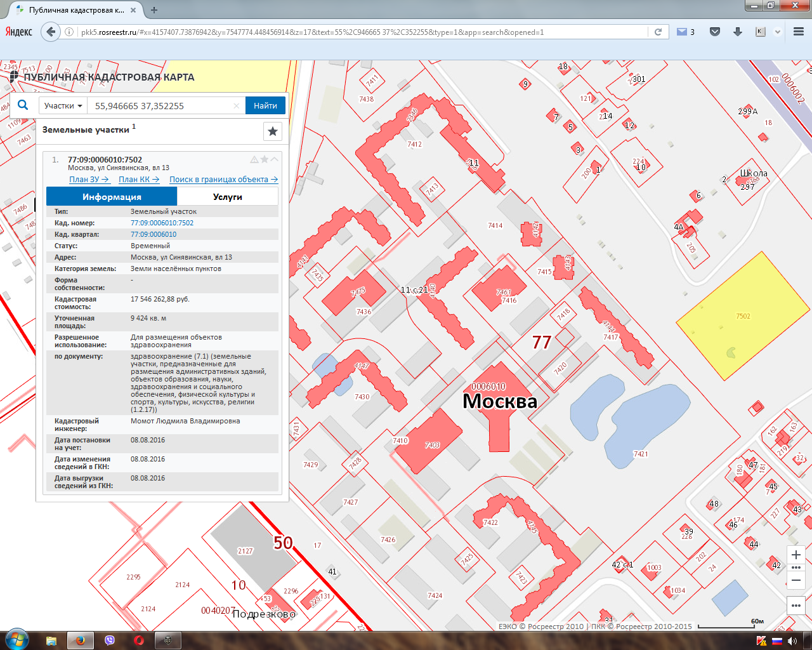The height and width of the screenshot is (650, 812).
Task: Open the browser hamburger menu
Action: pyautogui.click(x=799, y=32)
